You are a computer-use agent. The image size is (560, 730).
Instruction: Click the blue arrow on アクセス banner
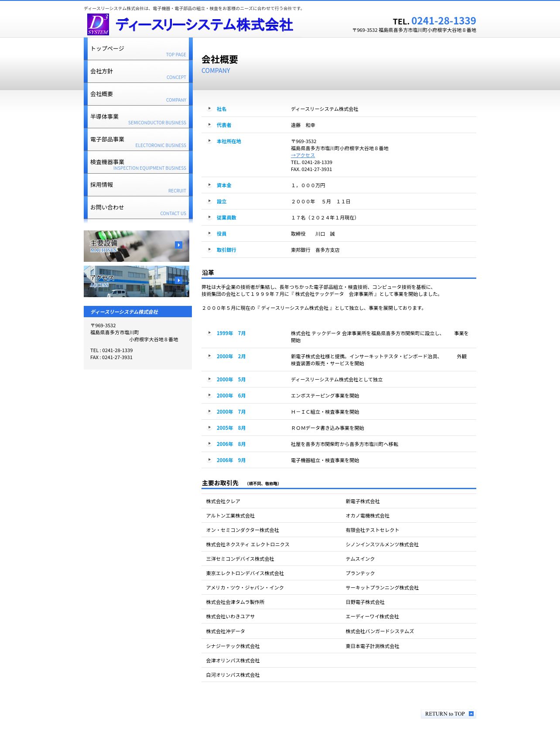(x=178, y=280)
